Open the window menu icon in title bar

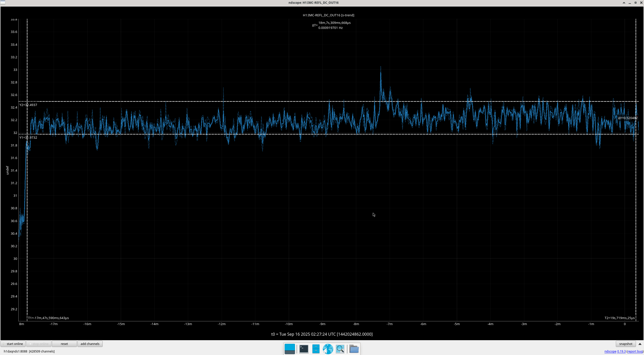(x=3, y=3)
